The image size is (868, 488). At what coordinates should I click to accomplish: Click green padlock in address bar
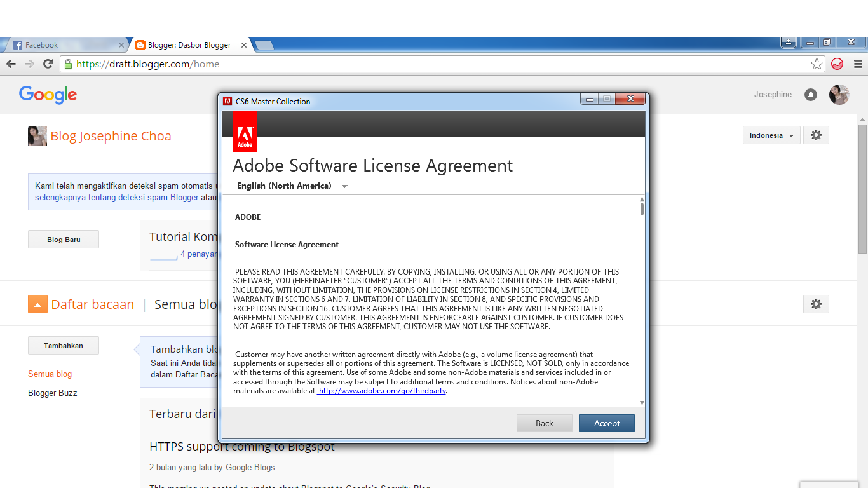[x=68, y=64]
